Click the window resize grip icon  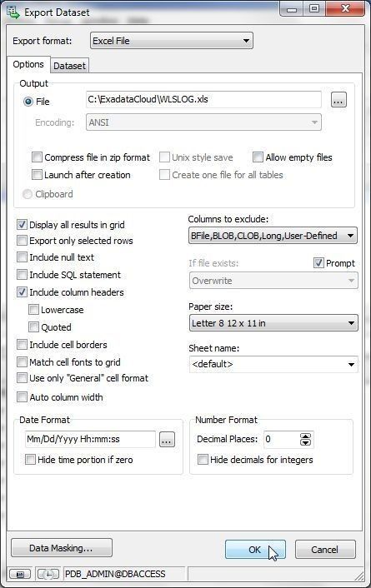point(359,576)
